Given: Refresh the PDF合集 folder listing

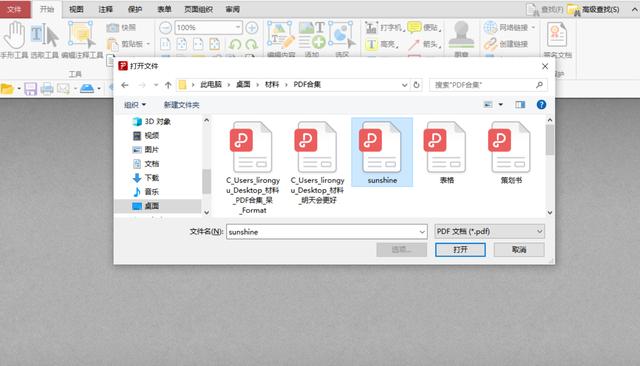Looking at the screenshot, I should (x=416, y=85).
